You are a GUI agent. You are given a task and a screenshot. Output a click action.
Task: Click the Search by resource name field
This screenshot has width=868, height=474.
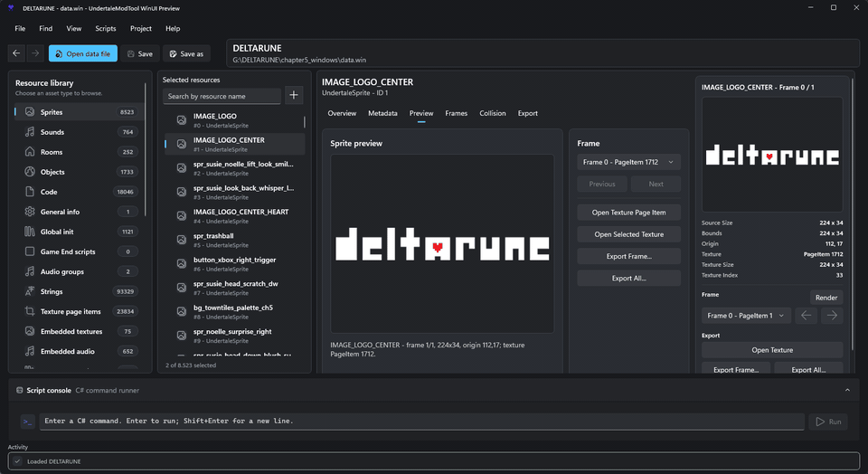pyautogui.click(x=222, y=96)
